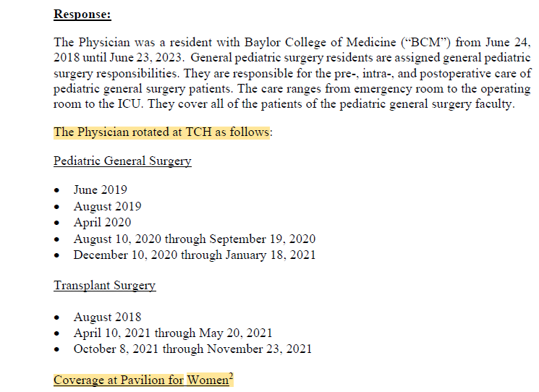
Task: Click the "June 2019" bullet item
Action: click(100, 190)
